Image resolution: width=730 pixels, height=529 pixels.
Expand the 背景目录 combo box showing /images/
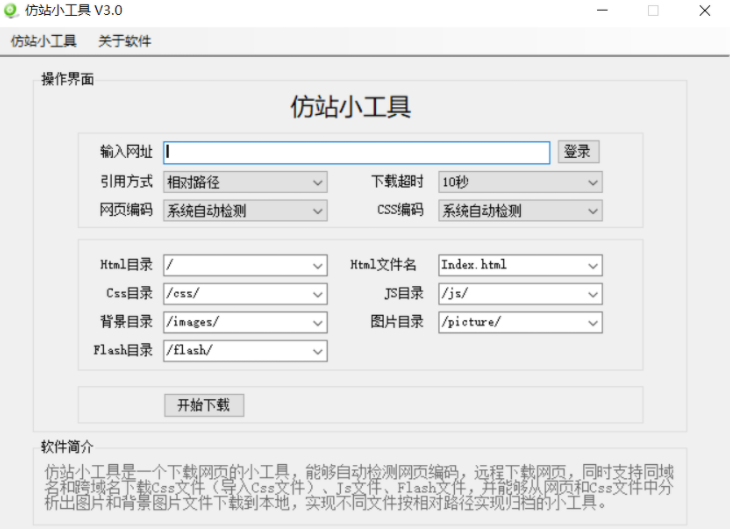click(245, 322)
